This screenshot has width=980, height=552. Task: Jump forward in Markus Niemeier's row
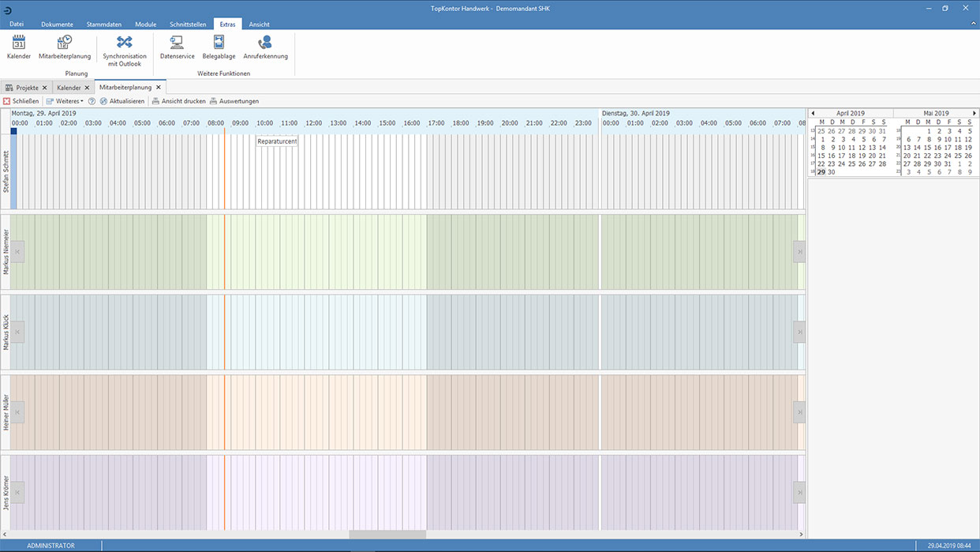tap(799, 252)
